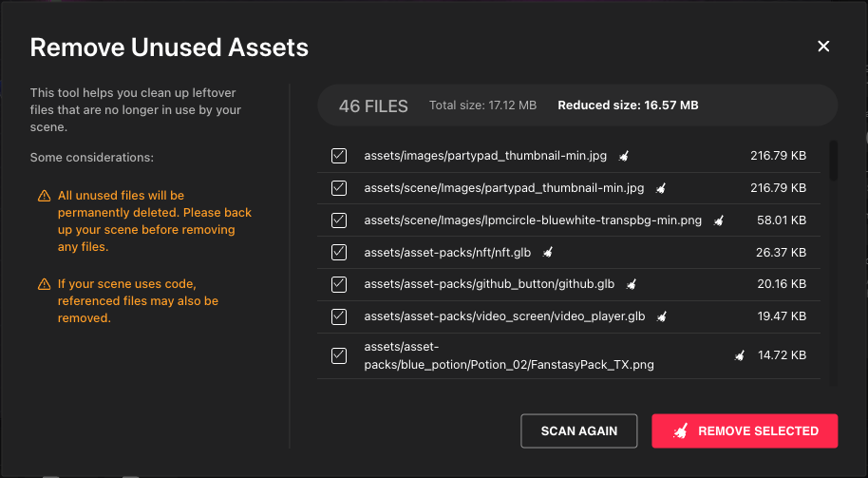Click broom icon beside assets/scene/Images/partypad_thumbnail-min.jpg
868x478 pixels.
tap(660, 188)
